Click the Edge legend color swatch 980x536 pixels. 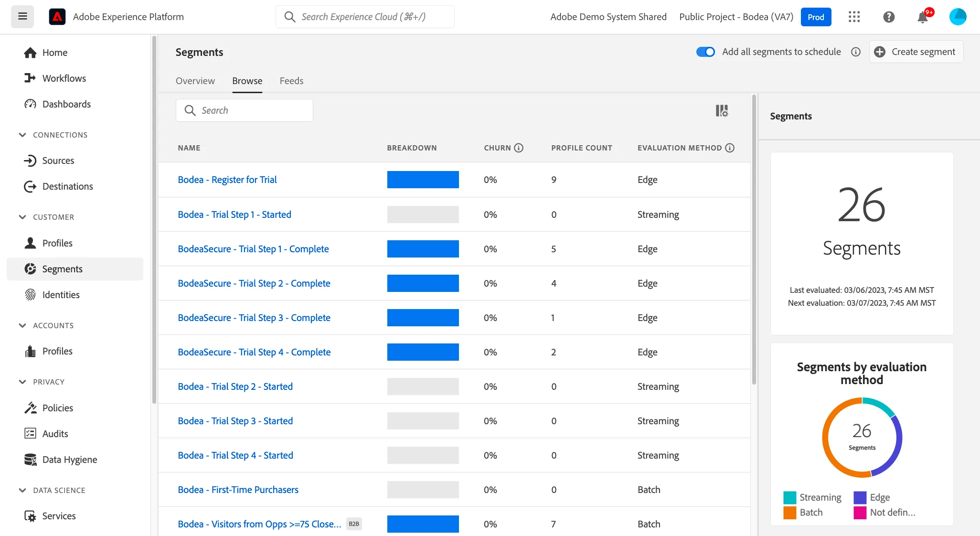click(860, 497)
